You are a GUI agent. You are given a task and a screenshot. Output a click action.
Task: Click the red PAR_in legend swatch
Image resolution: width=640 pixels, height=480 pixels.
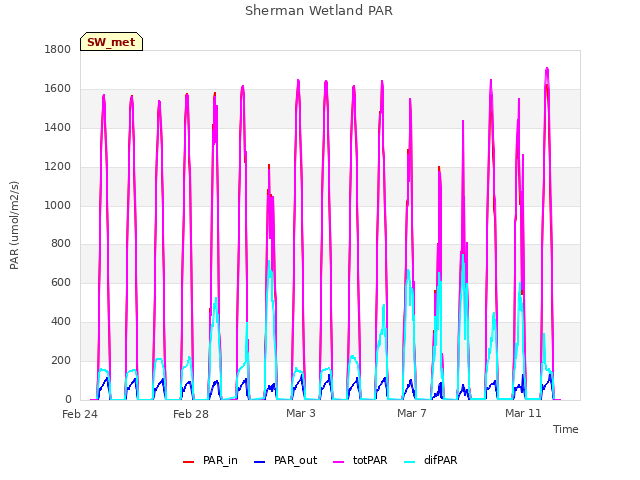point(189,462)
